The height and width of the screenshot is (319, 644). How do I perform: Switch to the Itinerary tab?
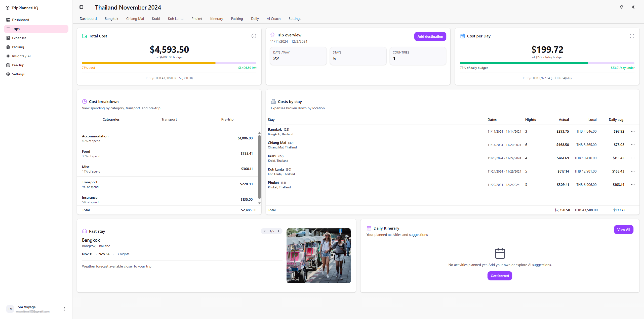216,19
